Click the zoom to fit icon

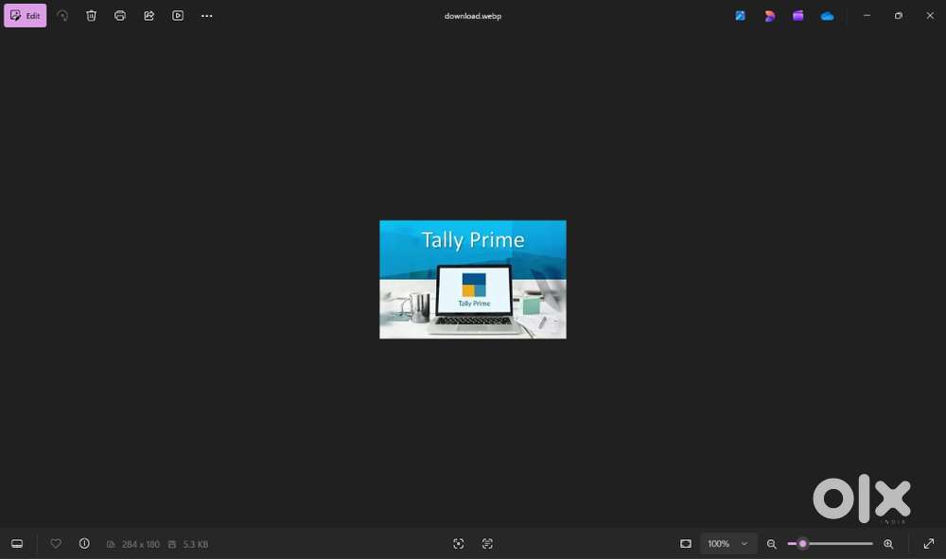point(686,544)
